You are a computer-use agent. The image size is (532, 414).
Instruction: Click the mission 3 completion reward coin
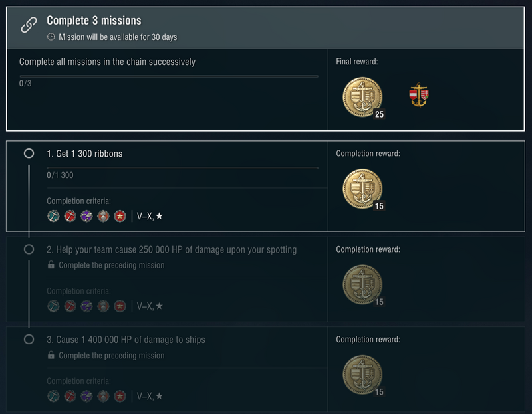tap(362, 375)
